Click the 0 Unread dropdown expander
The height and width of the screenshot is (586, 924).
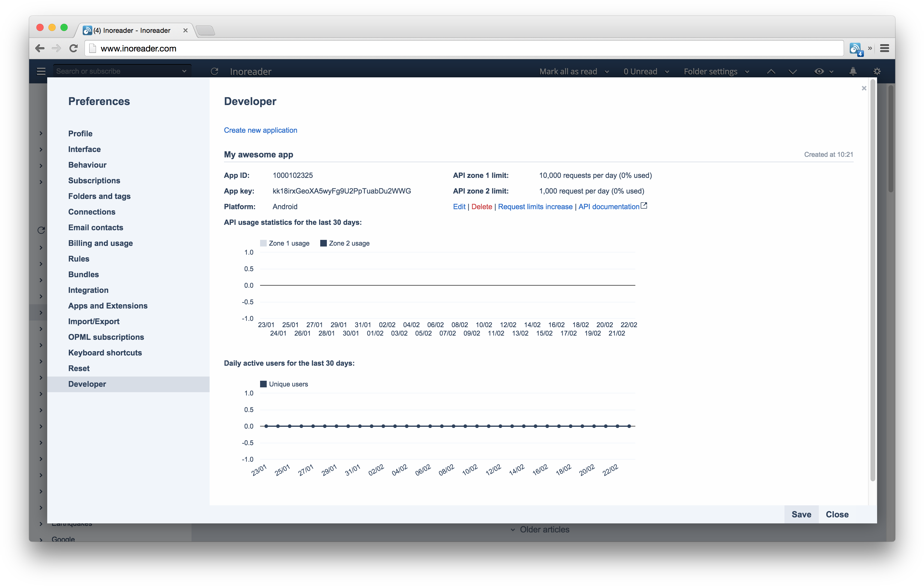click(667, 71)
